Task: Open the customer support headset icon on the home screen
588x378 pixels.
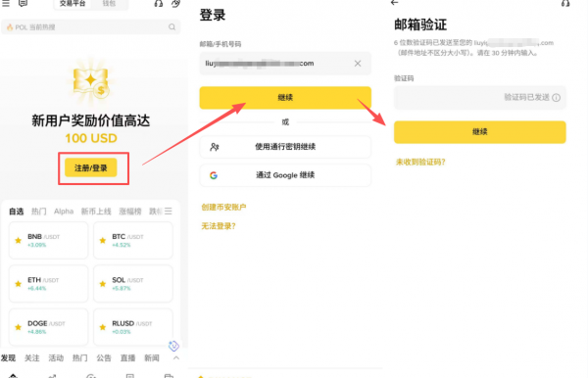Action: (x=159, y=4)
